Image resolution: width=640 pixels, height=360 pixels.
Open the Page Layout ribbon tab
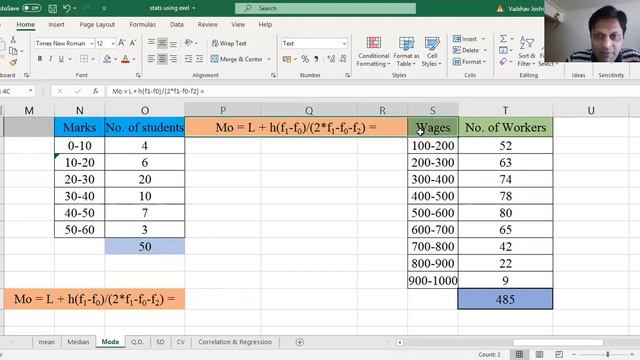97,24
